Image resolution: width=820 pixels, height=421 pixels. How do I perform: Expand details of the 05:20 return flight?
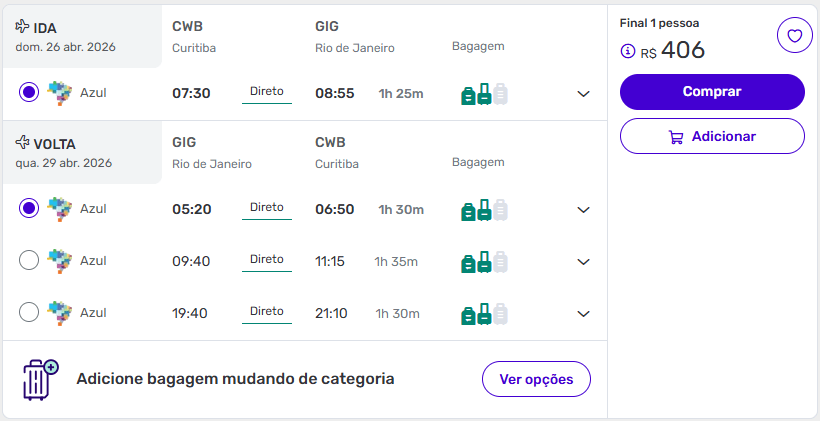(584, 210)
